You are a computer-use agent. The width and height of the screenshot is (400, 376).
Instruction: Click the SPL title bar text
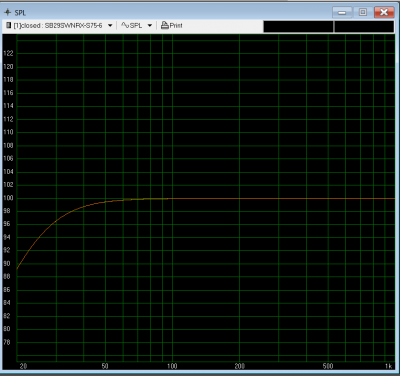point(20,13)
